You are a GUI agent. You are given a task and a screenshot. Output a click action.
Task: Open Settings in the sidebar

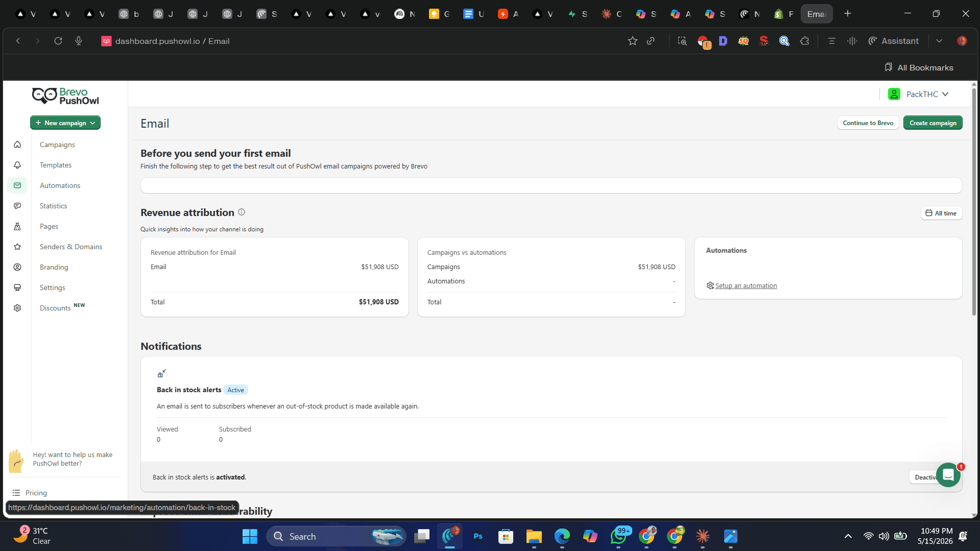click(53, 288)
